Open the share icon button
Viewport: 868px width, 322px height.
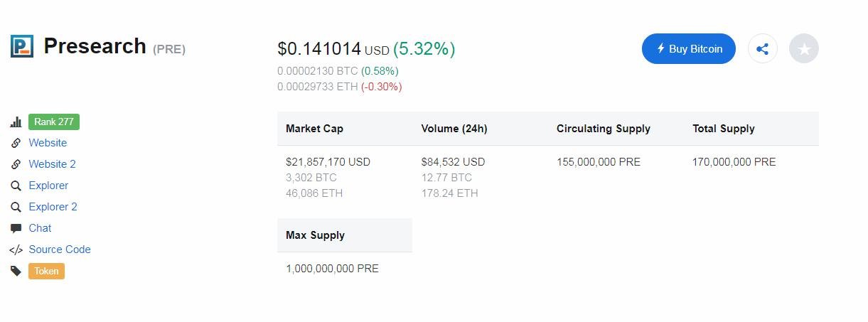[x=763, y=49]
